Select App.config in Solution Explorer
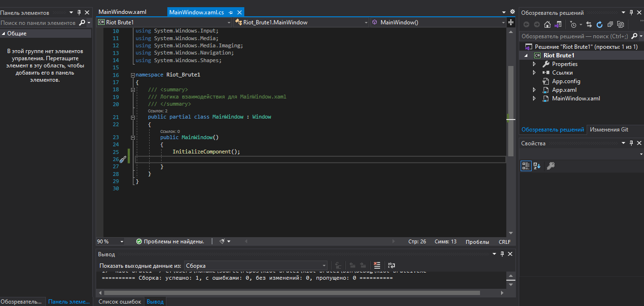 (x=566, y=81)
